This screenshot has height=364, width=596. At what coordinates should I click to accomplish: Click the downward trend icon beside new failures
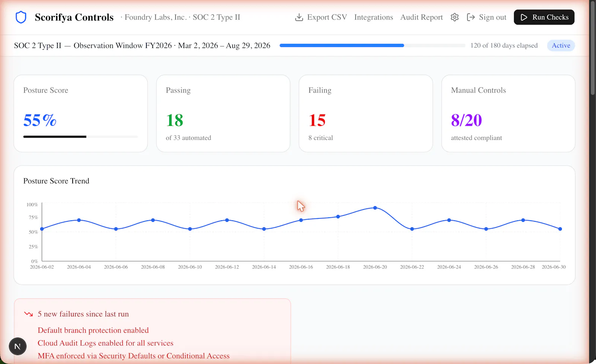click(x=28, y=314)
